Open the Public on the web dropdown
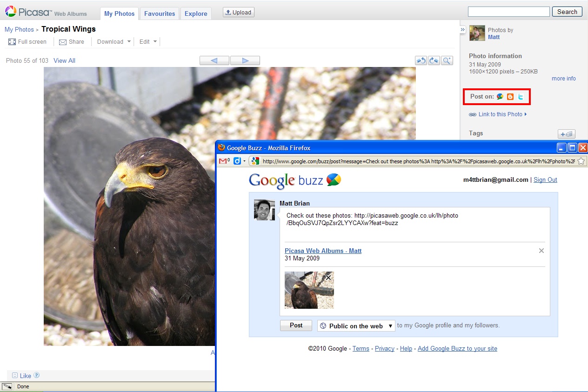 [x=356, y=326]
